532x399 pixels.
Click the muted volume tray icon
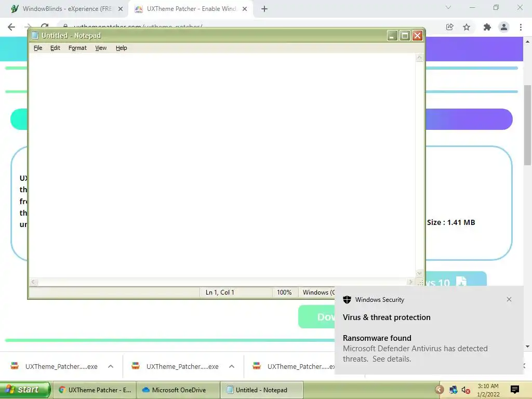465,390
